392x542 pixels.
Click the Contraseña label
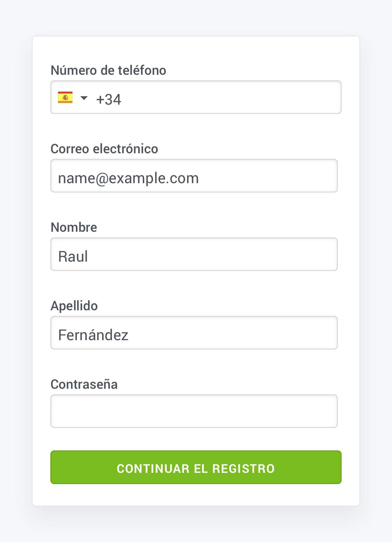[84, 384]
